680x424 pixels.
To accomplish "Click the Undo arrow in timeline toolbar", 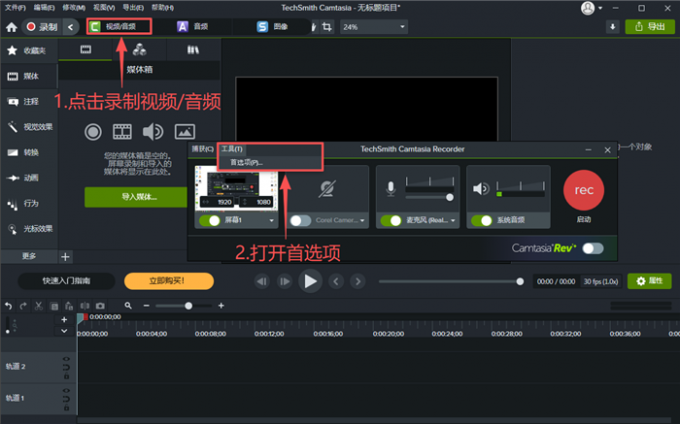I will 8,306.
